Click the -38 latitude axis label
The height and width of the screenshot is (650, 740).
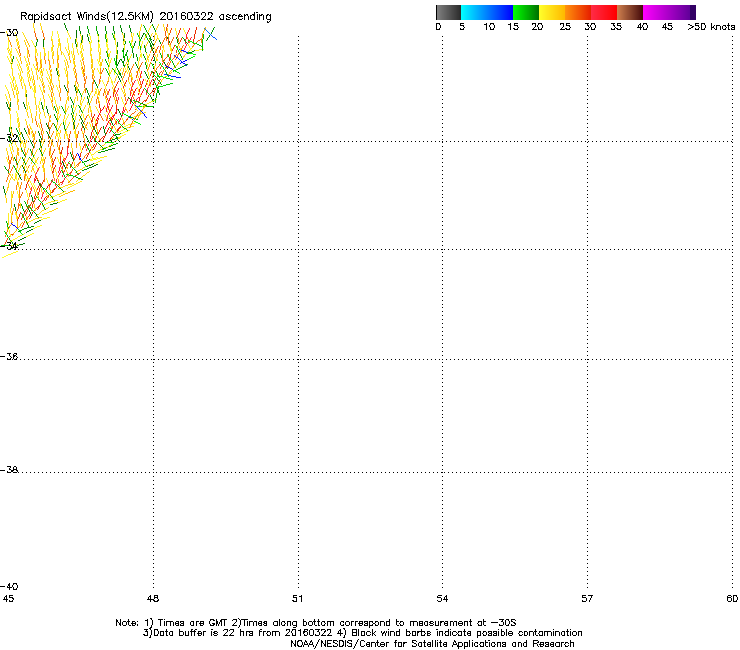[9, 470]
